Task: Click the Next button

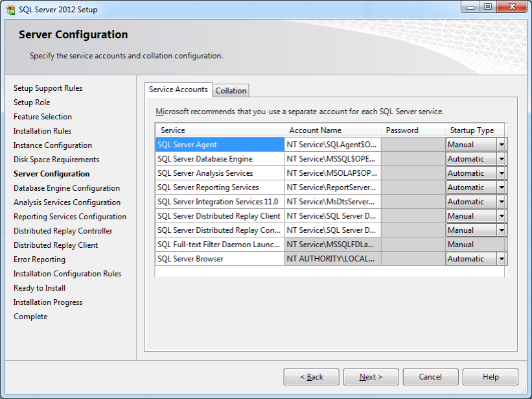Action: [371, 377]
